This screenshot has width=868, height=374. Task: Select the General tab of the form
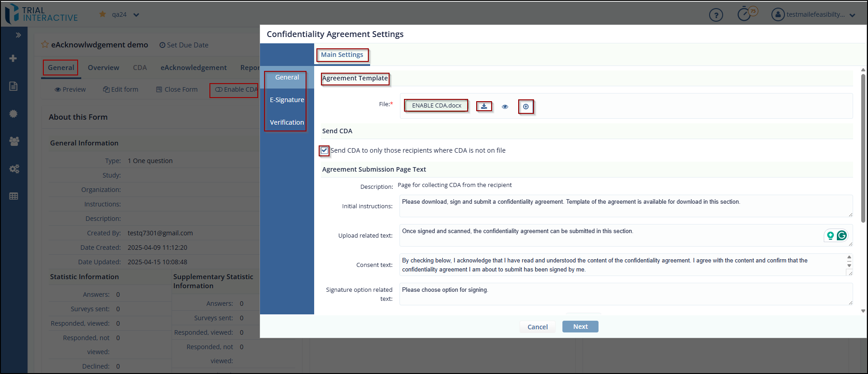pyautogui.click(x=61, y=68)
